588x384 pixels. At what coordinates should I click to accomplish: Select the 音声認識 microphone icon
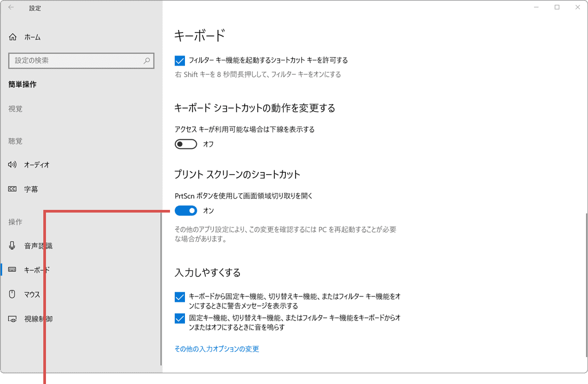(x=12, y=246)
